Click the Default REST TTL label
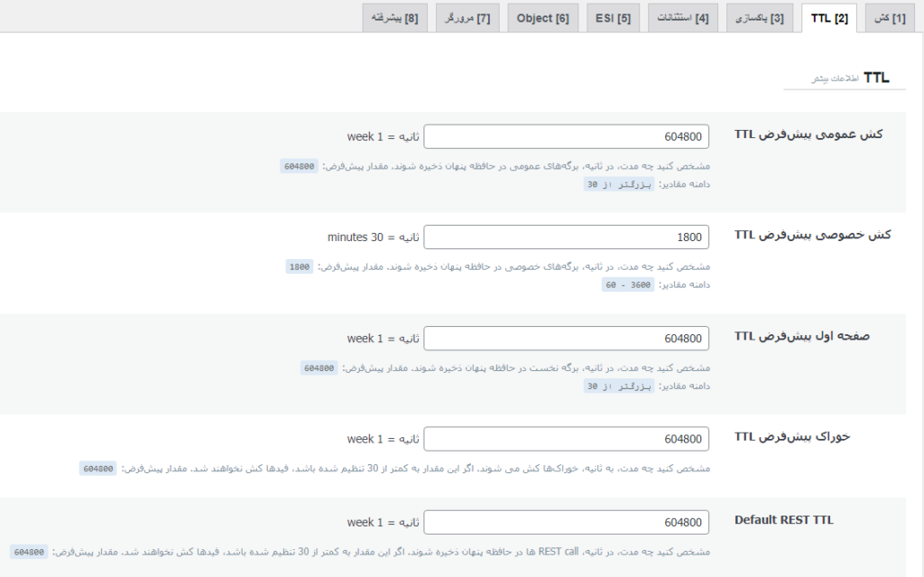This screenshot has height=577, width=924. coord(783,520)
